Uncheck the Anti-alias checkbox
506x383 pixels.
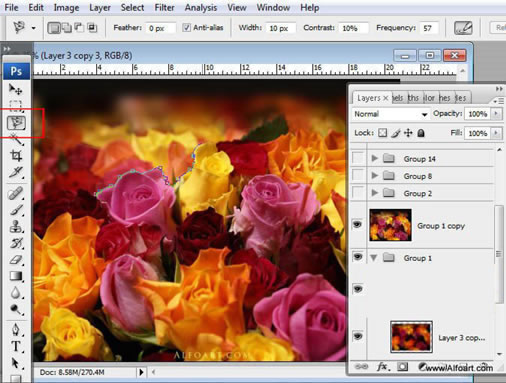[x=187, y=28]
